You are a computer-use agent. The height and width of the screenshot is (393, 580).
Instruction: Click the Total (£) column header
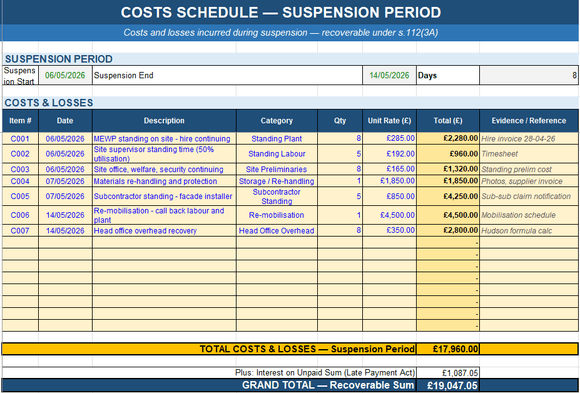[x=448, y=121]
